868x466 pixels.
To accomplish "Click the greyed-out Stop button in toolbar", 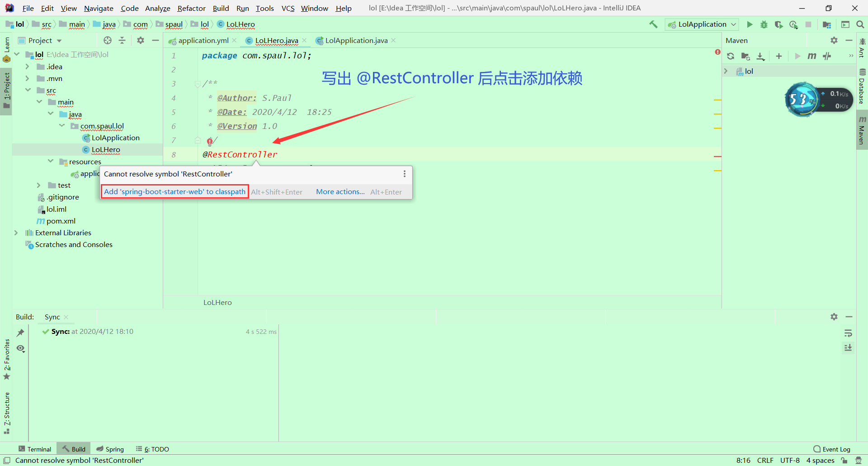I will click(x=808, y=24).
